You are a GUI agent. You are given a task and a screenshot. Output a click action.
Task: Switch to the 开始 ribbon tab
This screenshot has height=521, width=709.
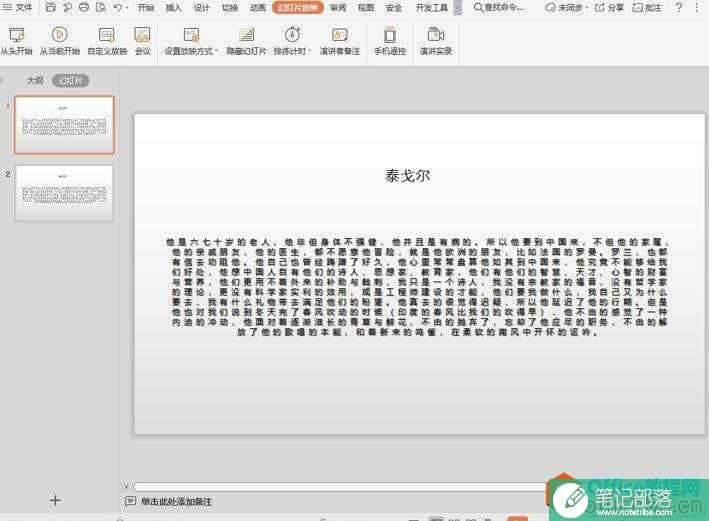pos(146,8)
